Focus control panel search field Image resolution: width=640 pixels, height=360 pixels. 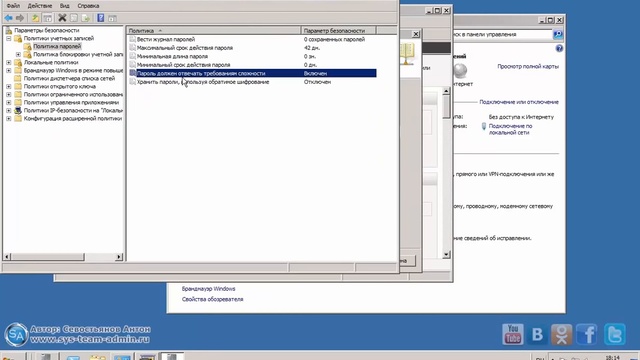click(x=502, y=34)
